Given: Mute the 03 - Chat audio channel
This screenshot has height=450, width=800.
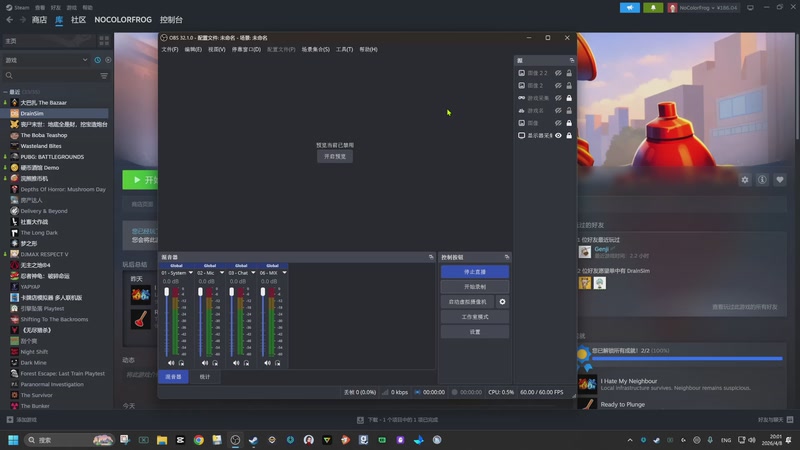Looking at the screenshot, I should point(236,363).
